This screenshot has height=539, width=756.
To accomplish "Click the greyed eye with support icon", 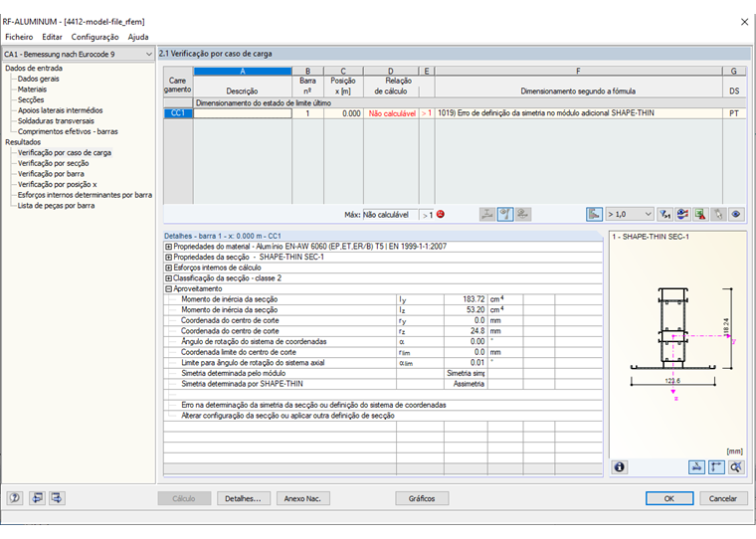I will pyautogui.click(x=523, y=214).
